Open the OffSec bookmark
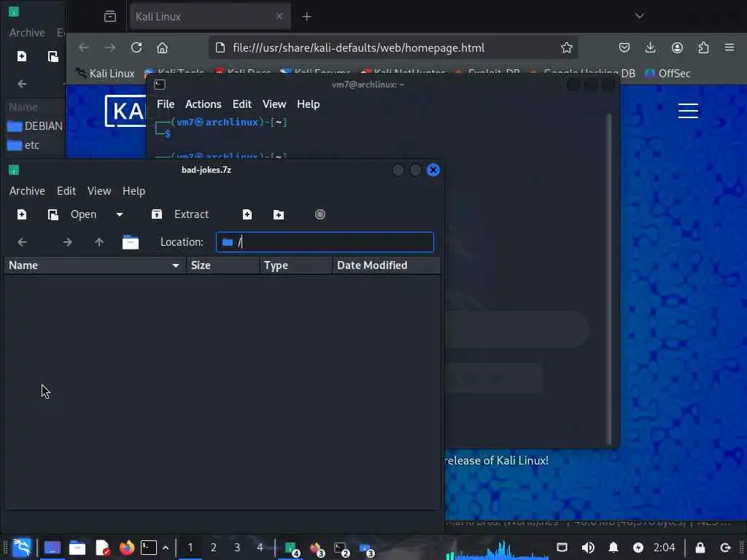Viewport: 747px width, 560px height. pos(667,74)
